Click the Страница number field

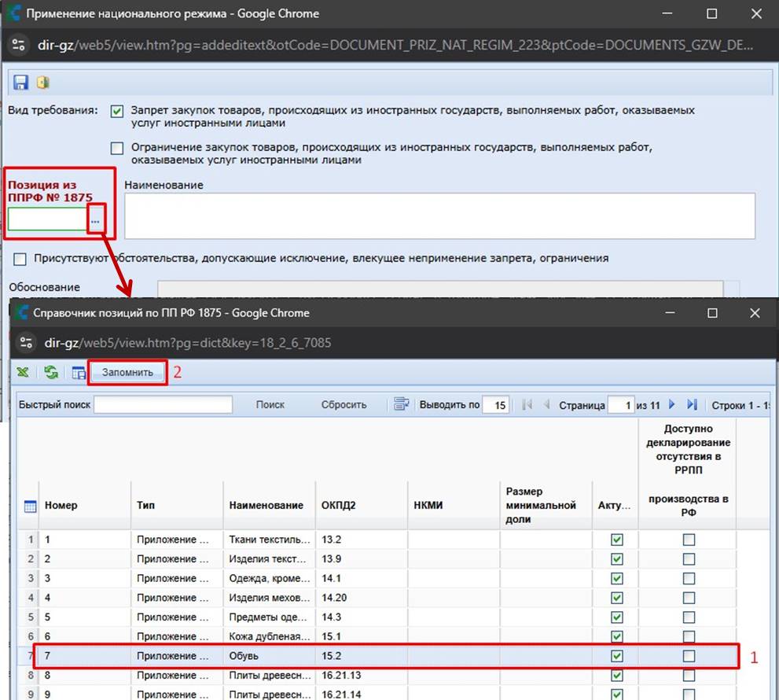pos(621,405)
